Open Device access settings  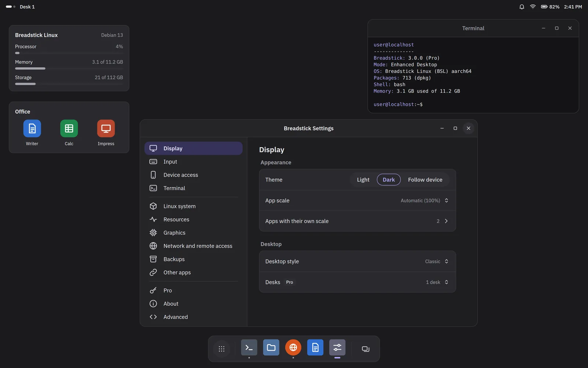pos(194,175)
